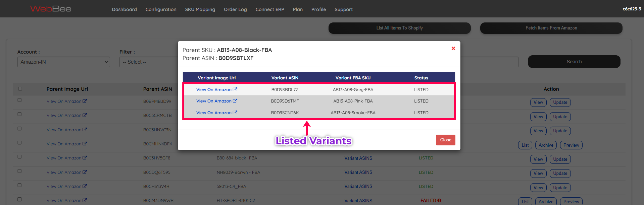Click the WebBee logo
Image resolution: width=644 pixels, height=205 pixels.
(51, 9)
